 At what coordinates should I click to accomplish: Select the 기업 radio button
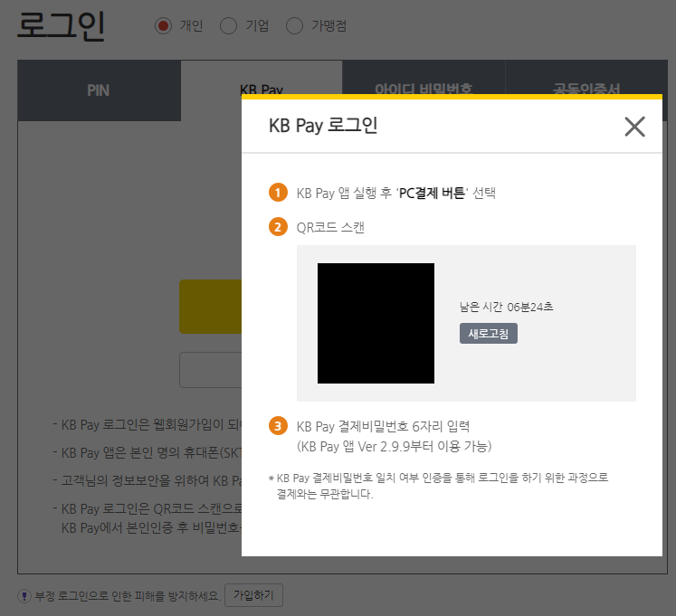coord(228,26)
